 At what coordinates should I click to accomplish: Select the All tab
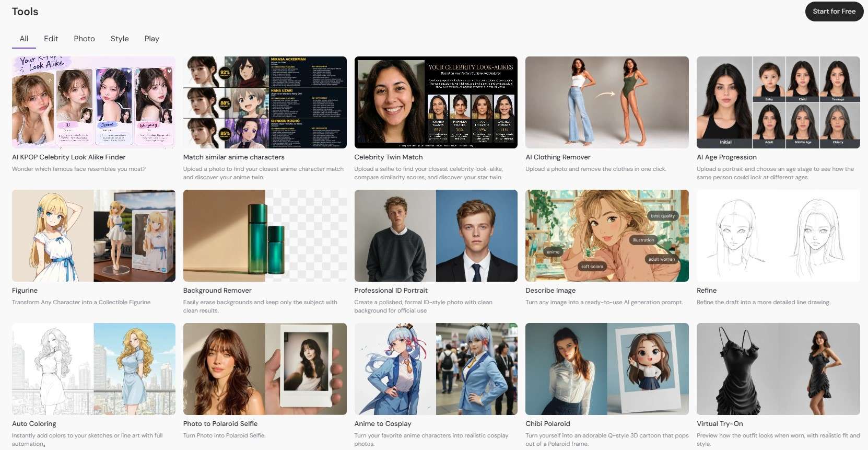click(x=24, y=39)
